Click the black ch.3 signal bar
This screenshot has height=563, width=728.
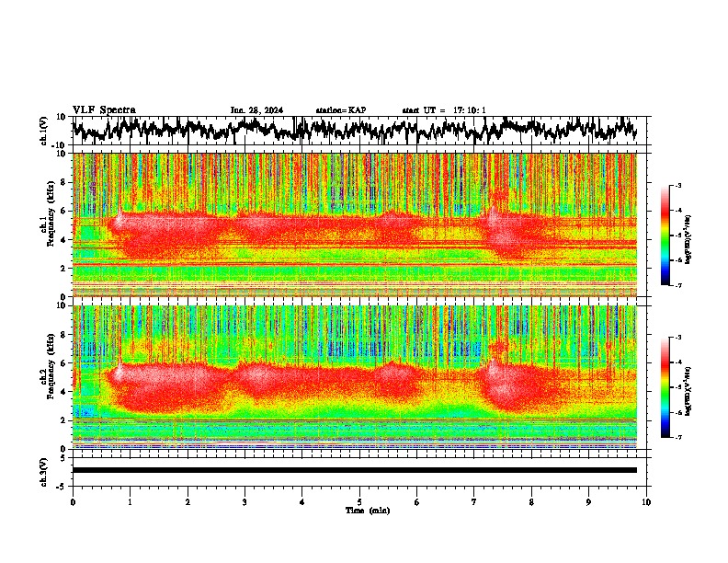[x=354, y=470]
